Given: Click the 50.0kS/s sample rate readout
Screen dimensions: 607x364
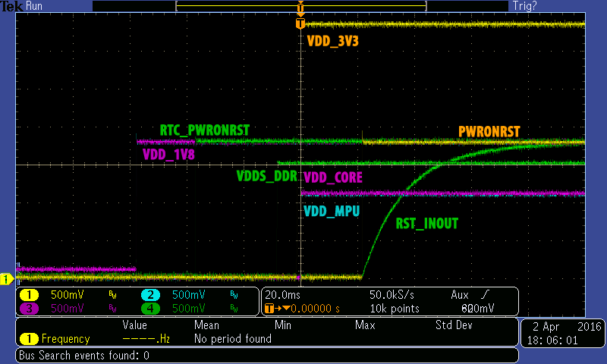Looking at the screenshot, I should point(392,295).
